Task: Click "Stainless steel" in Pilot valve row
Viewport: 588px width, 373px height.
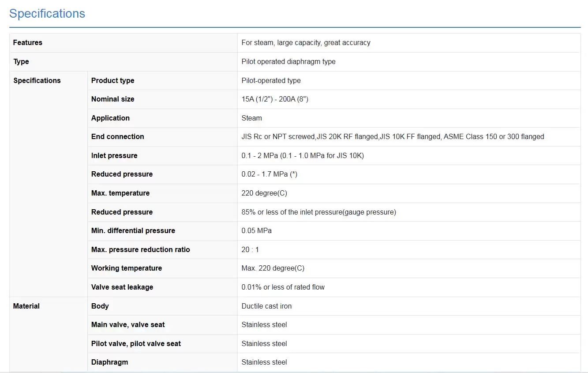Action: click(264, 343)
